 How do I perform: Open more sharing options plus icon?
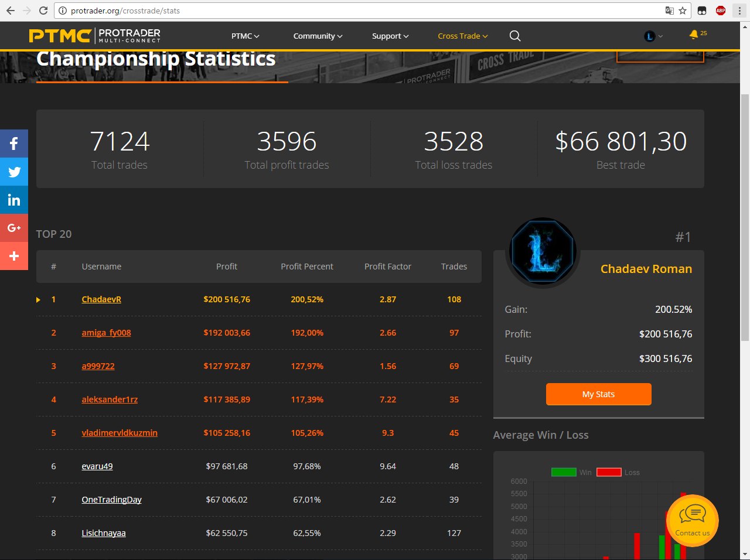[14, 256]
